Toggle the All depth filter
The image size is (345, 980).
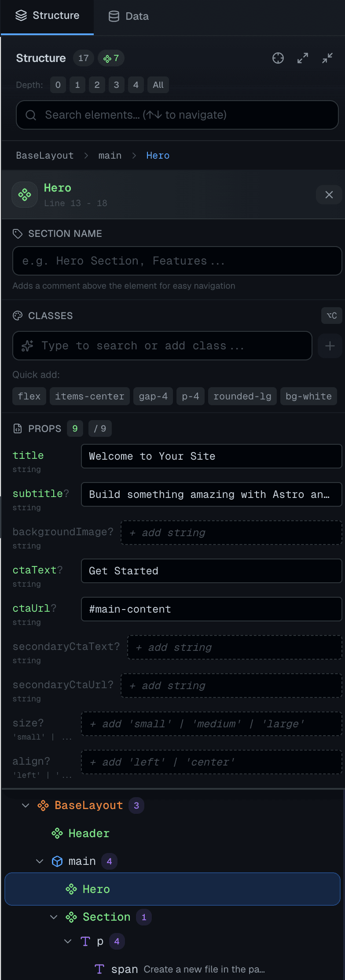pyautogui.click(x=158, y=85)
